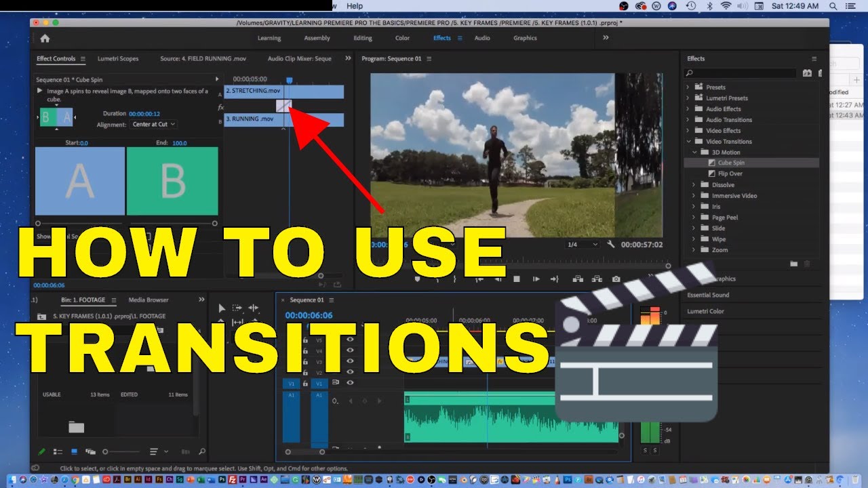Toggle V2 track visibility eye

coord(351,372)
